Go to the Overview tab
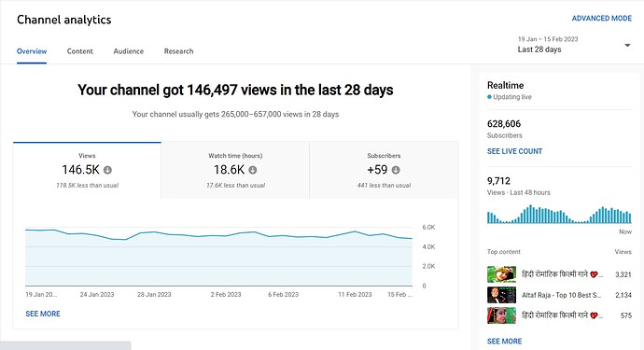This screenshot has width=644, height=350. [x=32, y=51]
